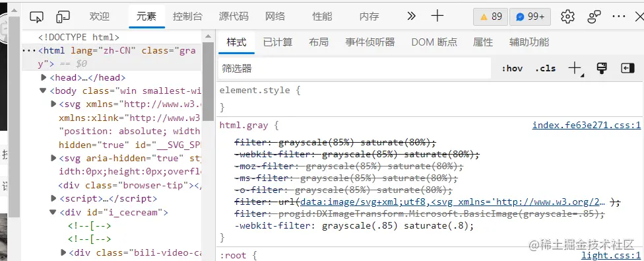This screenshot has height=261, width=644.
Task: Open the 89 warnings badge
Action: click(490, 17)
